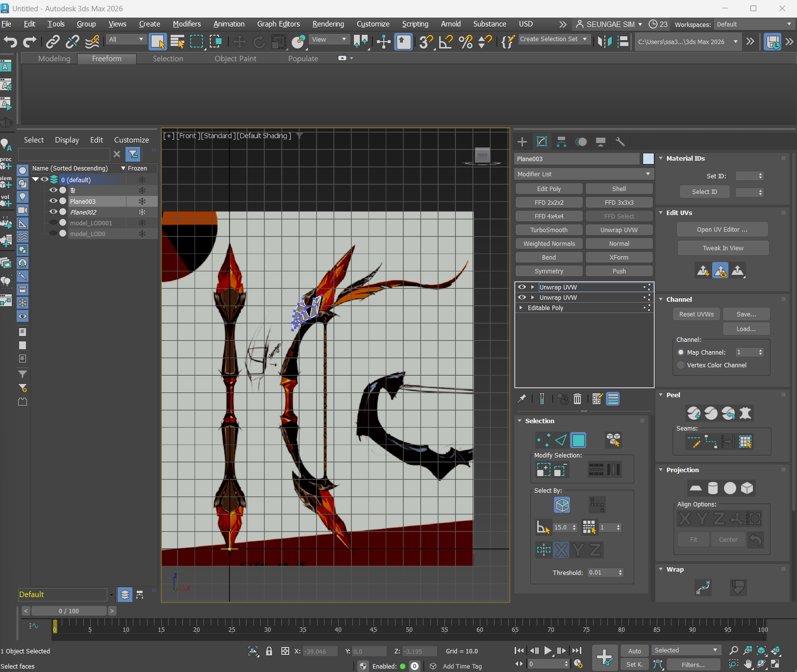Click Point-to-Point Seams icon

[x=711, y=442]
